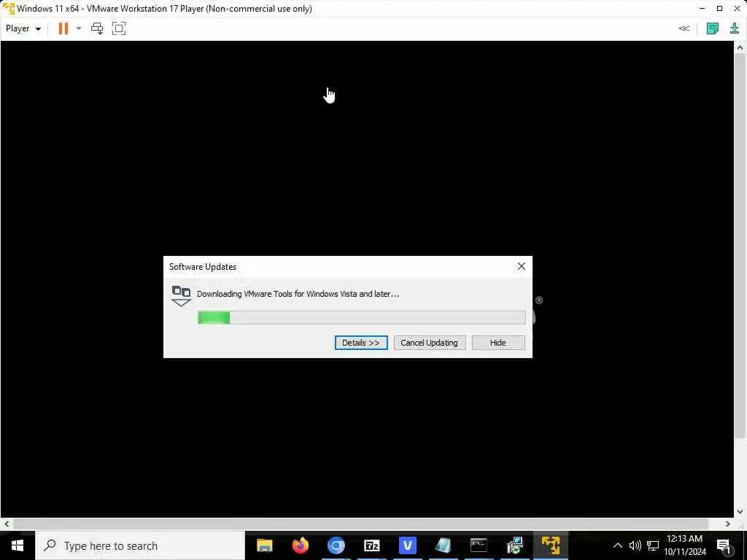Send Ctrl+Alt+Del to virtual machine

coord(97,28)
